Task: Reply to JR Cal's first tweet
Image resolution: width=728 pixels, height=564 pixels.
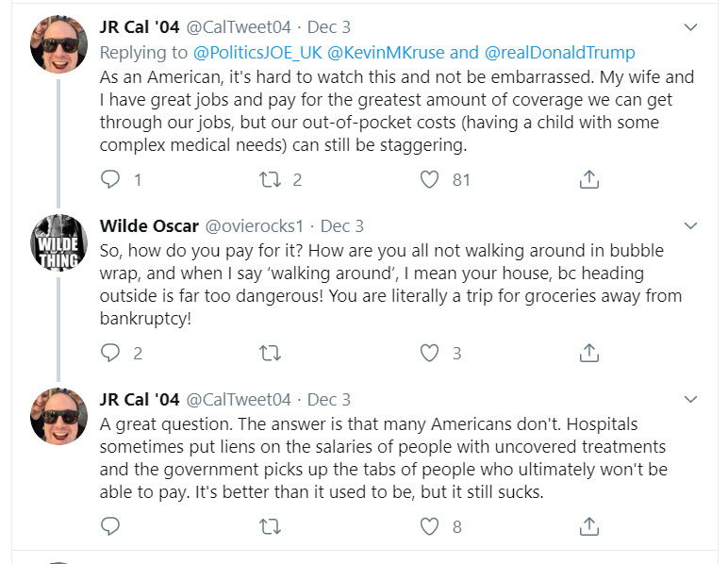Action: click(x=111, y=178)
